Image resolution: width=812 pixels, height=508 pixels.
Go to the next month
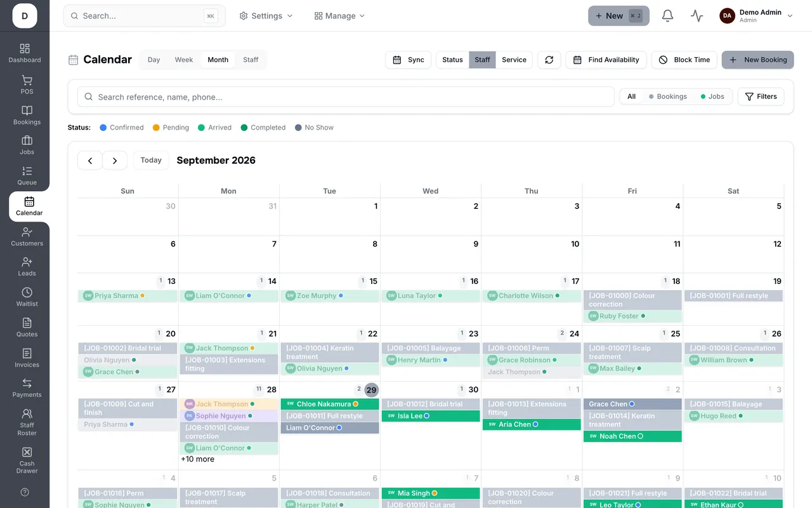click(115, 161)
